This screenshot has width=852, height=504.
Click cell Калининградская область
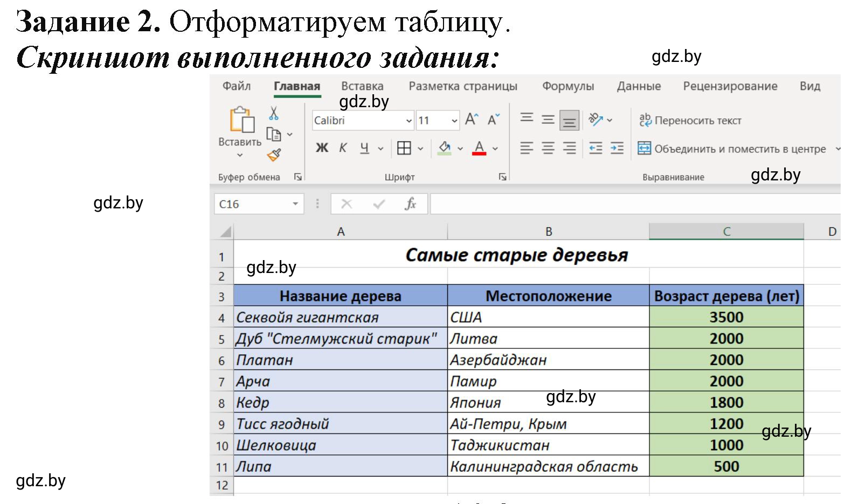coord(549,466)
